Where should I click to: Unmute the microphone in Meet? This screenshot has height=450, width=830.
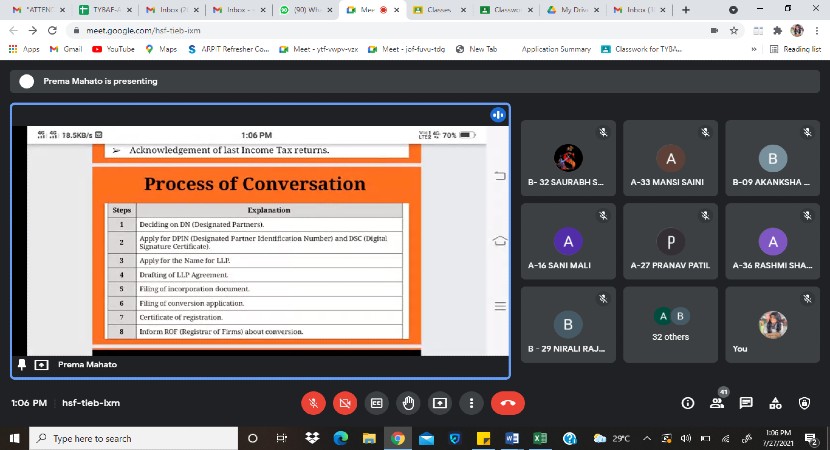point(313,403)
